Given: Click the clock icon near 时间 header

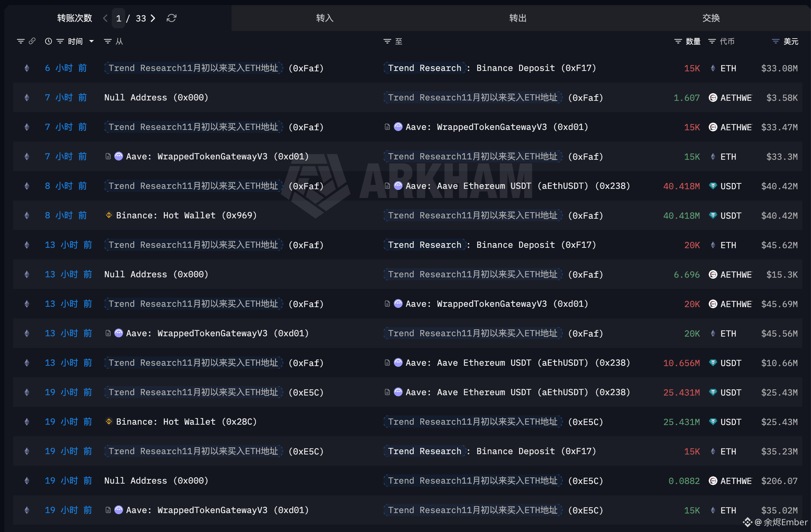Looking at the screenshot, I should pyautogui.click(x=49, y=41).
